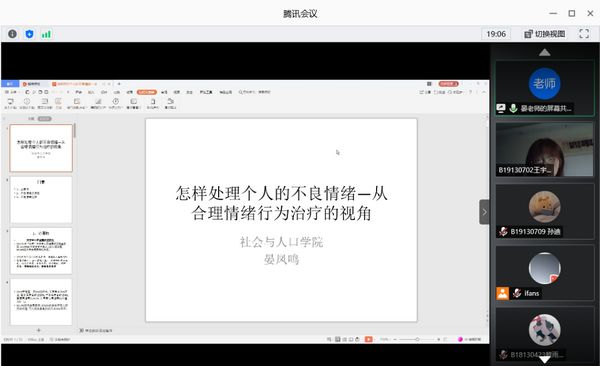
Task: Enter fullscreen using the corner brackets icon
Action: (584, 34)
